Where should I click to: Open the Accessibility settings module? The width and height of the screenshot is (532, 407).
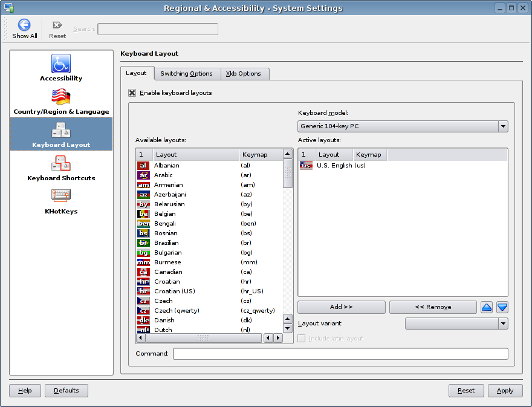(x=61, y=68)
